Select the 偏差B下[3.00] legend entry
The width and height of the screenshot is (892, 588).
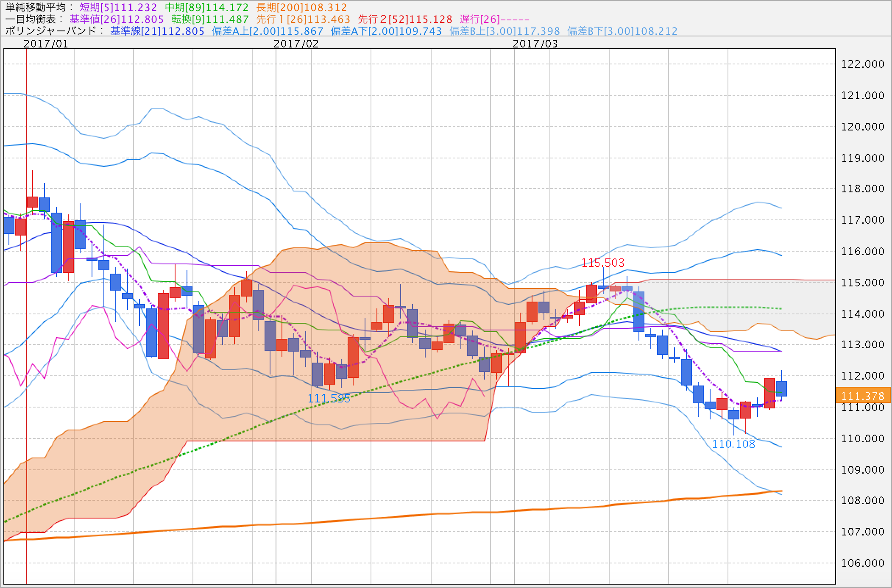622,31
